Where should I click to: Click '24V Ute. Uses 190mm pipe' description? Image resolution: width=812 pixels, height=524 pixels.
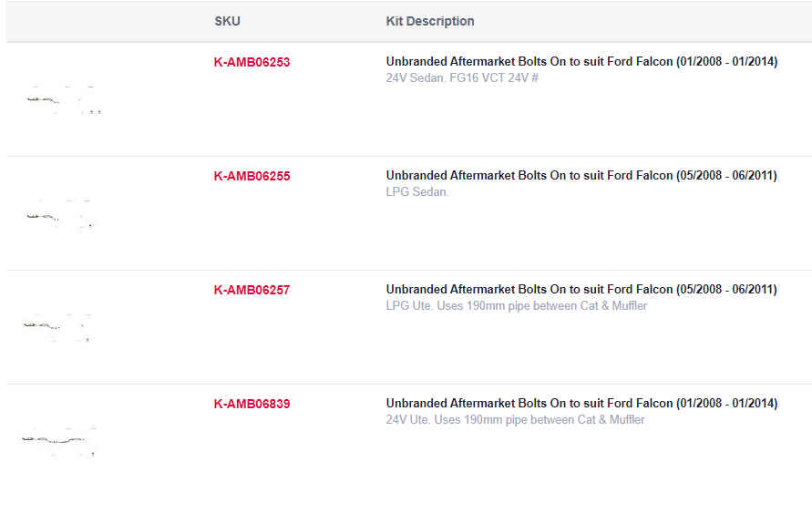pyautogui.click(x=515, y=420)
